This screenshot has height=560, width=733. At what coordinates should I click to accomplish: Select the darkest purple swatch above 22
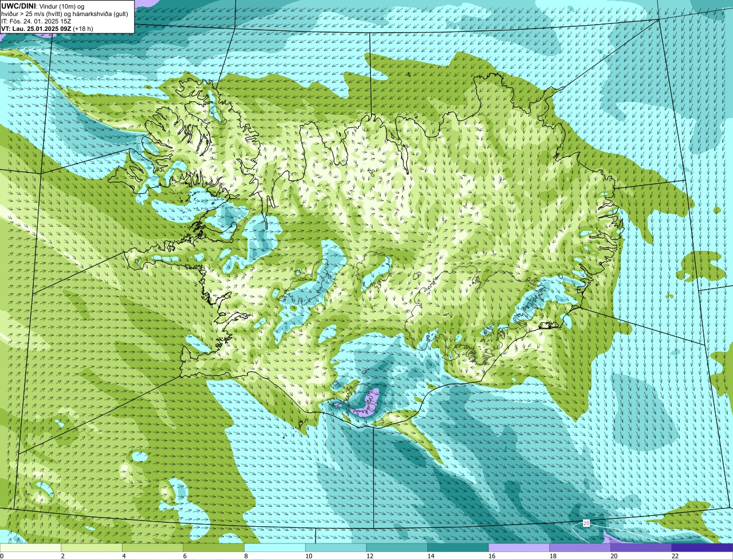point(703,547)
